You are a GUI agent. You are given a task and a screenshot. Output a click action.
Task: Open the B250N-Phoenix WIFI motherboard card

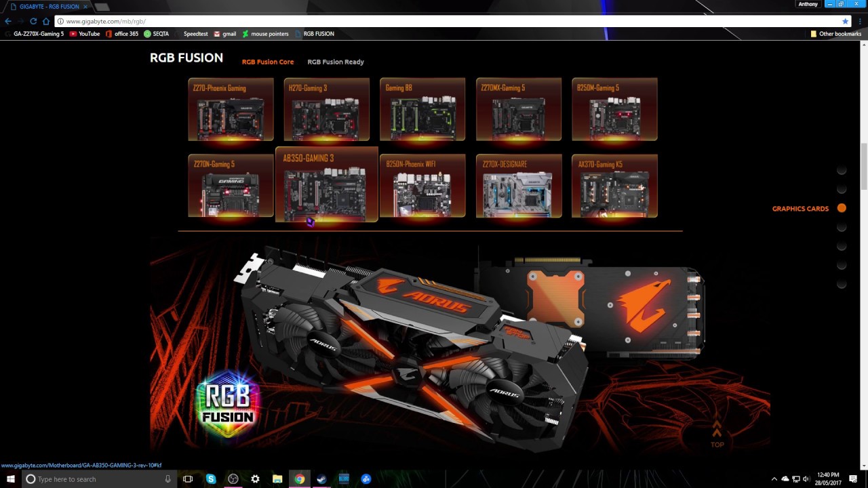[x=422, y=186]
